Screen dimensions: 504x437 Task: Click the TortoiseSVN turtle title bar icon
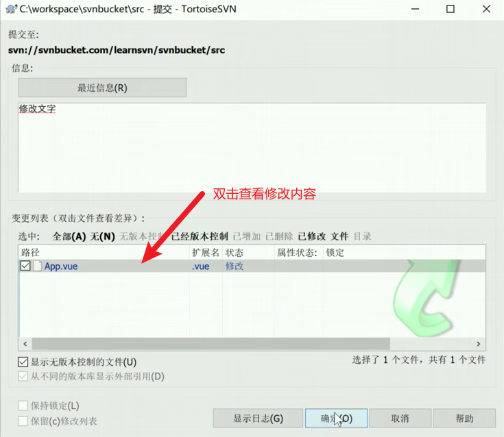click(x=11, y=9)
